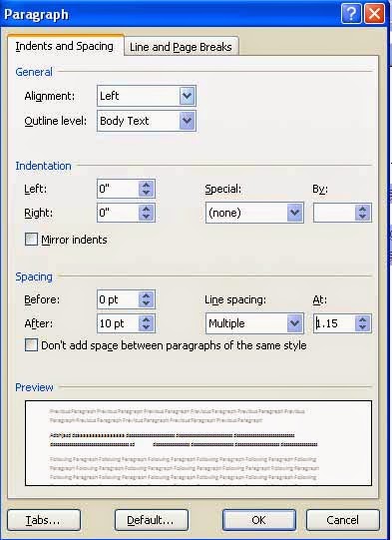Increase the Left indentation spinner up arrow
392x540 pixels.
(147, 185)
